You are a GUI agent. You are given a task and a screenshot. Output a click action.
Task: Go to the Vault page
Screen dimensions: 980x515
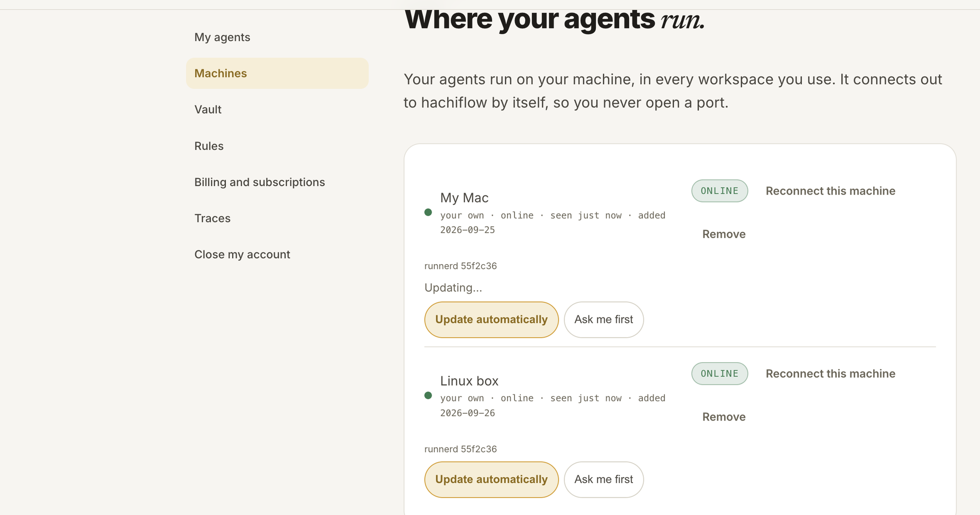coord(208,109)
